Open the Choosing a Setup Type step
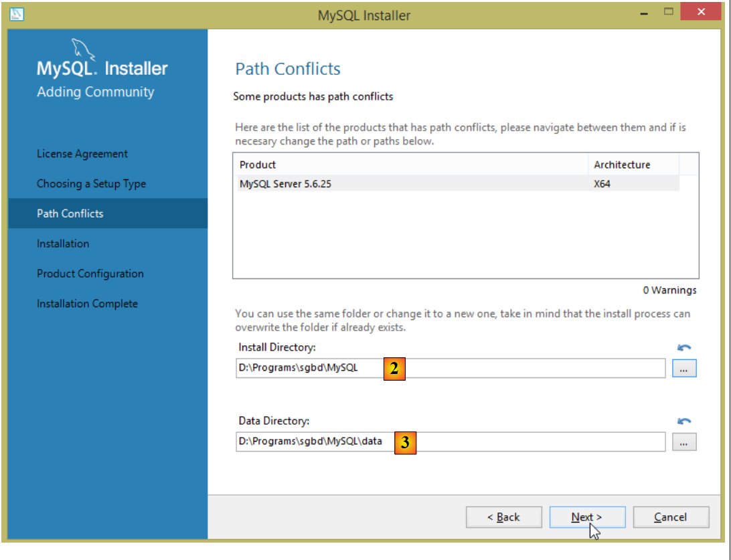Viewport: 731px width, 560px height. [x=91, y=184]
